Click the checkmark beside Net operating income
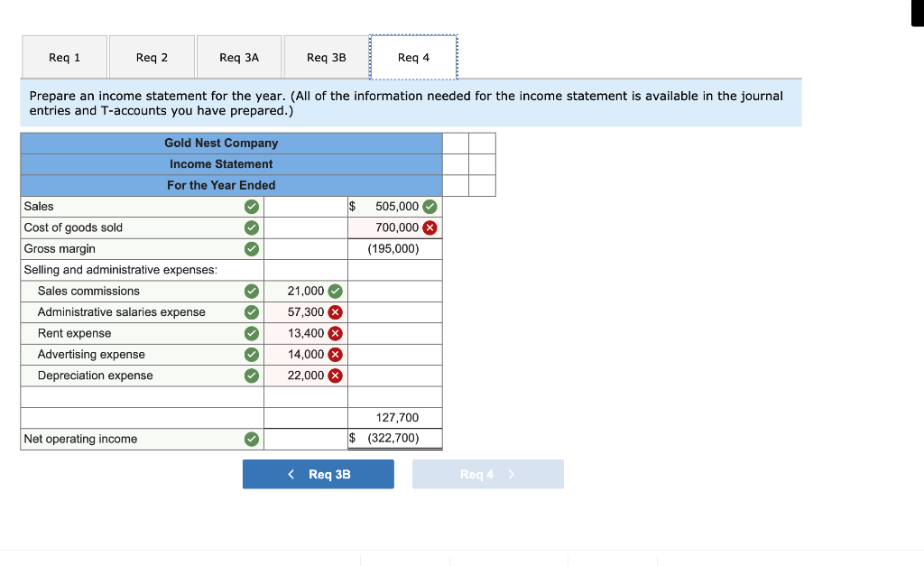 pyautogui.click(x=251, y=439)
